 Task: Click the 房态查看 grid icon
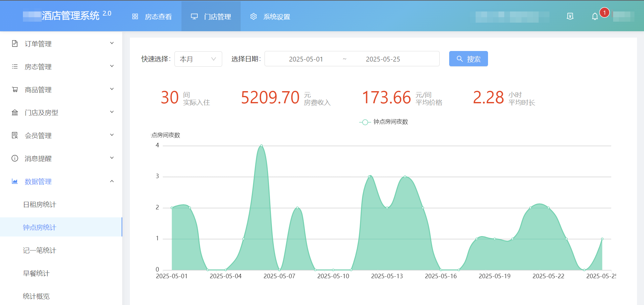click(135, 17)
